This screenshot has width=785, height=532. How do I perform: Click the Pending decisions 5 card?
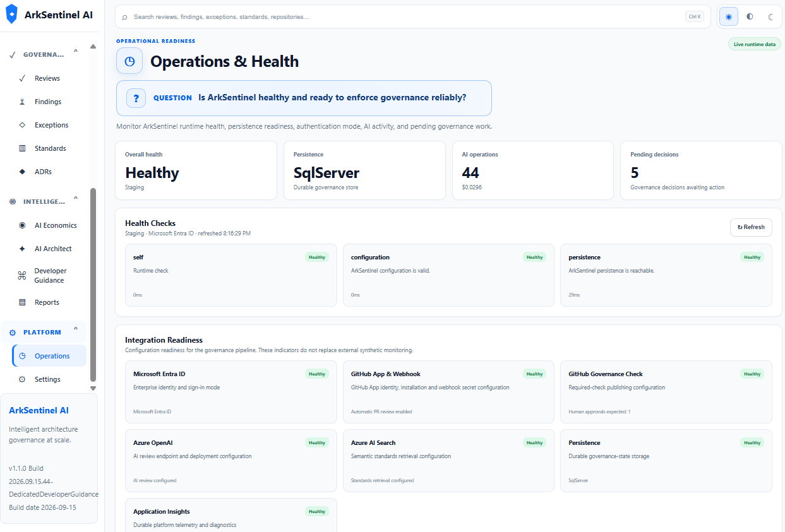click(x=701, y=170)
